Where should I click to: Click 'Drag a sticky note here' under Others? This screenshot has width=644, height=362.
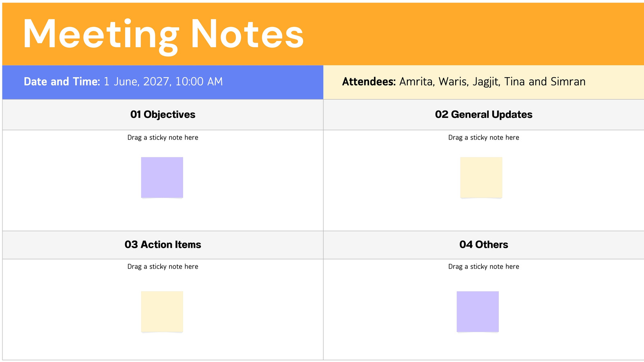pyautogui.click(x=483, y=267)
